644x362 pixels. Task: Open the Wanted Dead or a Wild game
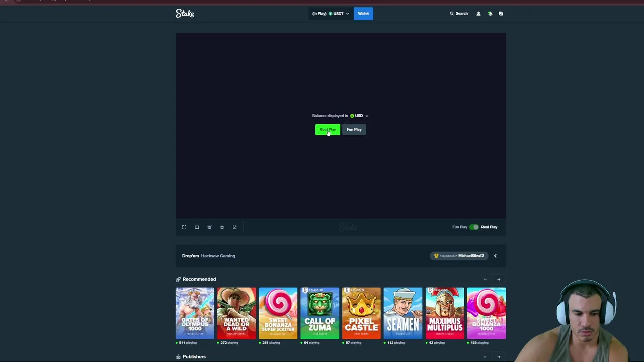pyautogui.click(x=236, y=313)
